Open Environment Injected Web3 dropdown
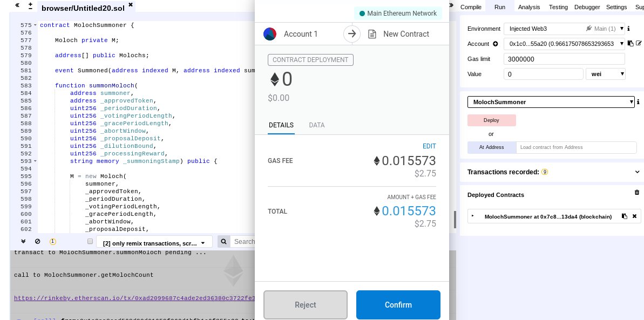Screen dimensions: 644x320 (x=564, y=29)
